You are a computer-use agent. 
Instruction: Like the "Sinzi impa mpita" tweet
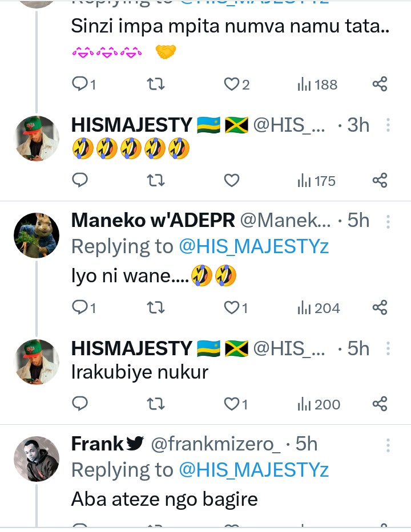pos(231,84)
